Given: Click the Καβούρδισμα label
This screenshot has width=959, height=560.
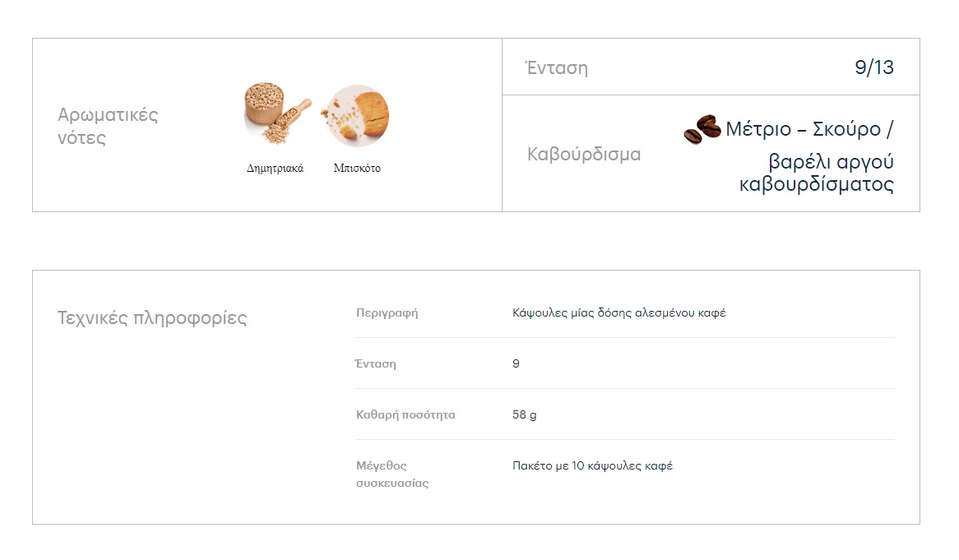Looking at the screenshot, I should click(584, 154).
